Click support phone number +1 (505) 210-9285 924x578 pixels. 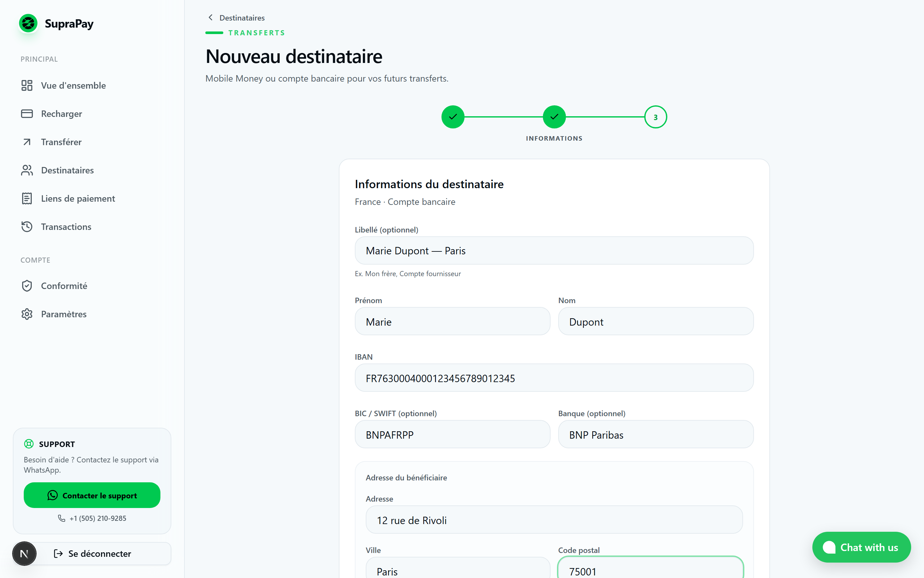coord(98,518)
